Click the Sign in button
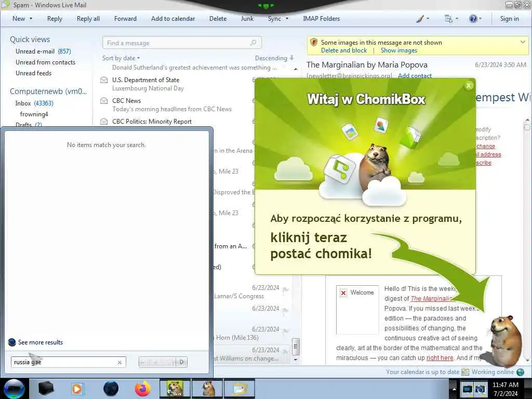Screen dimensions: 532x399 (509, 19)
